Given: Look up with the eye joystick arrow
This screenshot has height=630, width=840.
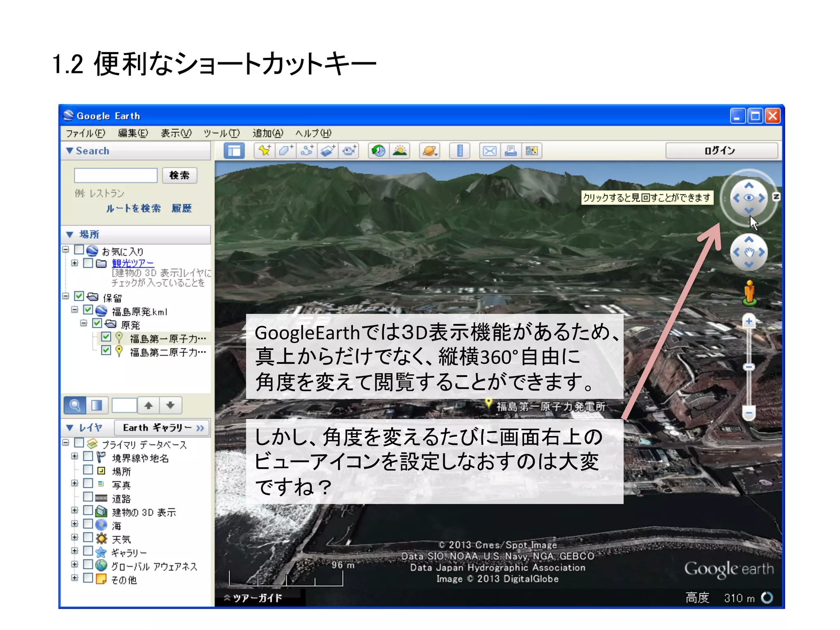Looking at the screenshot, I should pyautogui.click(x=749, y=185).
